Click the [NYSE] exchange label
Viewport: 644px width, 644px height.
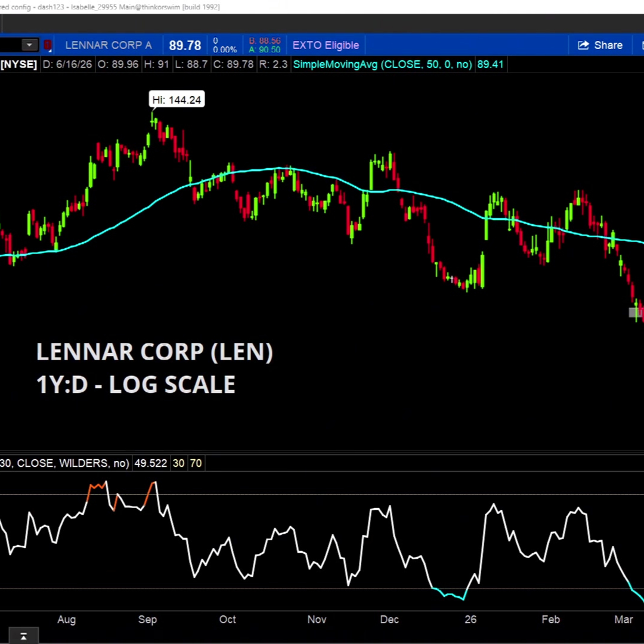19,64
